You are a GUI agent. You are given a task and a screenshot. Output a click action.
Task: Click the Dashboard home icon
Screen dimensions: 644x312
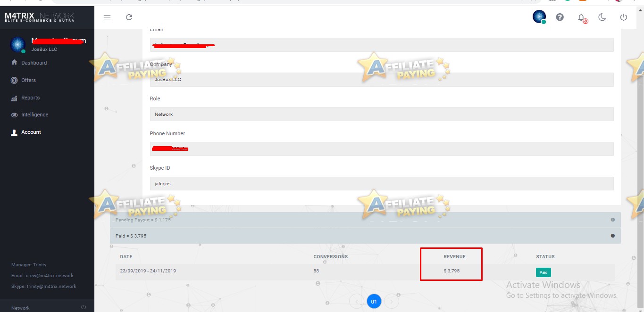click(15, 62)
